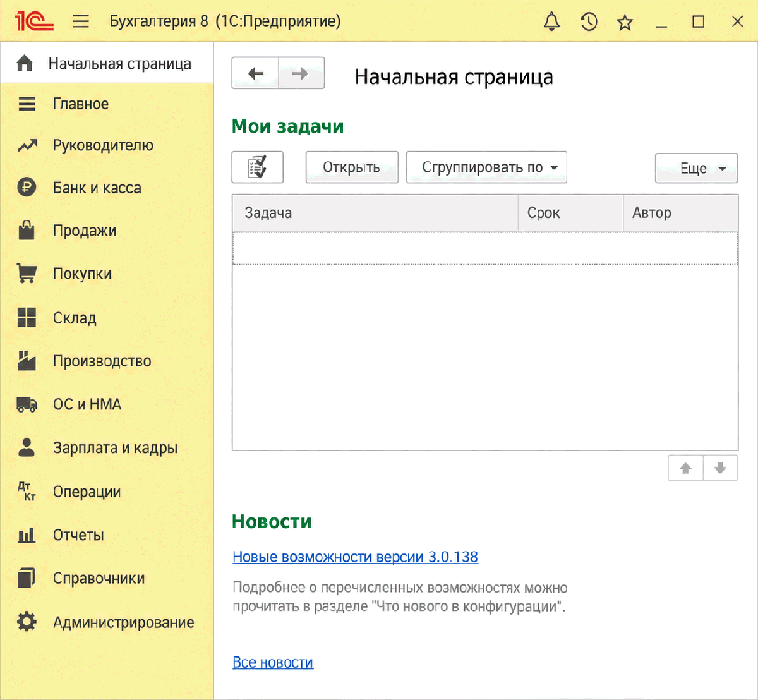Open the main hamburger menu in the title bar
758x700 pixels.
point(81,21)
